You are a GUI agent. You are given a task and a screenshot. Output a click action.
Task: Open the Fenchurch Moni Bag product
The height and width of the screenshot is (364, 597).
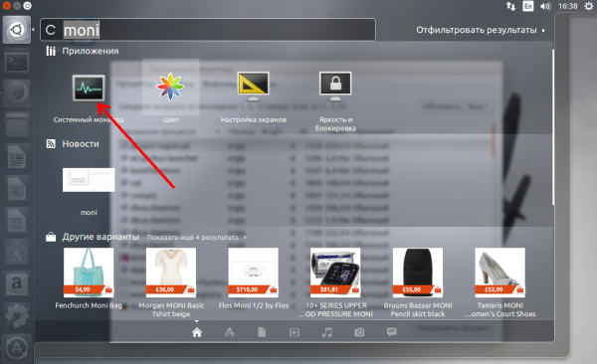coord(89,273)
